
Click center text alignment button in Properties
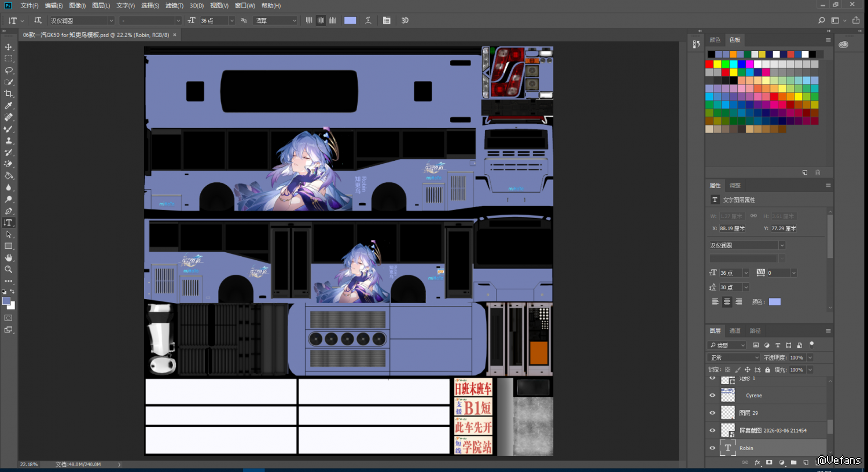727,302
